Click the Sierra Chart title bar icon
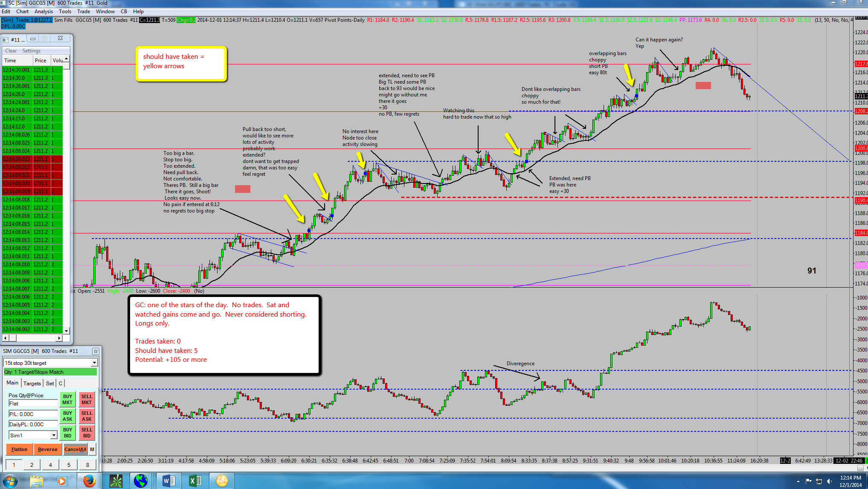This screenshot has height=489, width=868. tap(3, 3)
